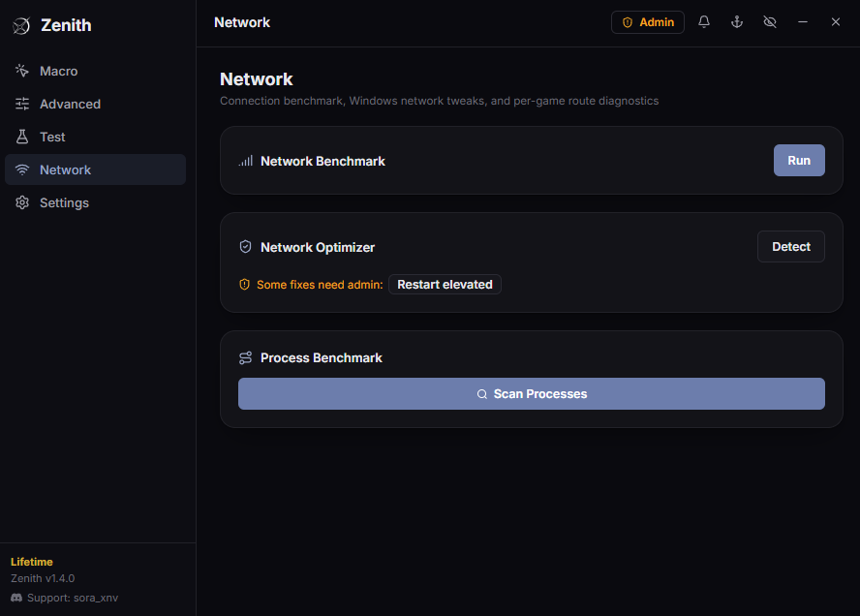Click the Network Benchmark card title
Viewport: 860px width, 616px height.
pos(322,162)
